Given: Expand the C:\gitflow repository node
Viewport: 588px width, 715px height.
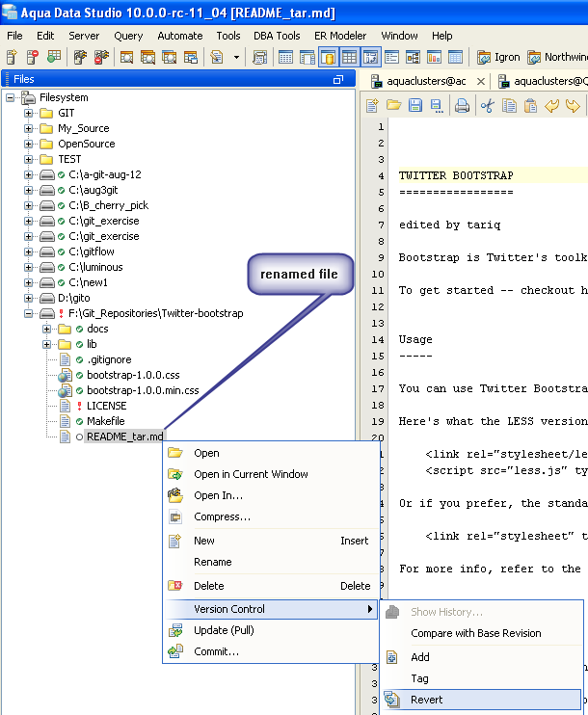Looking at the screenshot, I should point(28,252).
